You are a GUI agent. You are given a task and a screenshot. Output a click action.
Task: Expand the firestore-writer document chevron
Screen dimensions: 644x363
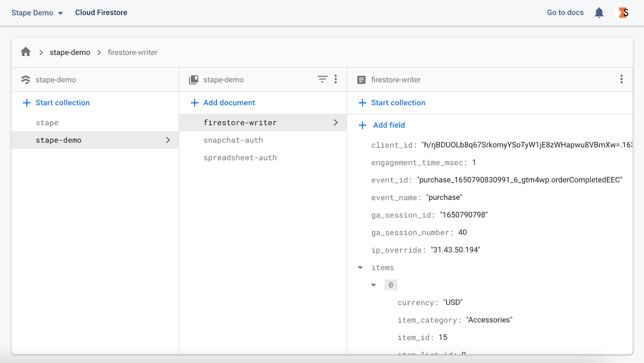point(336,122)
